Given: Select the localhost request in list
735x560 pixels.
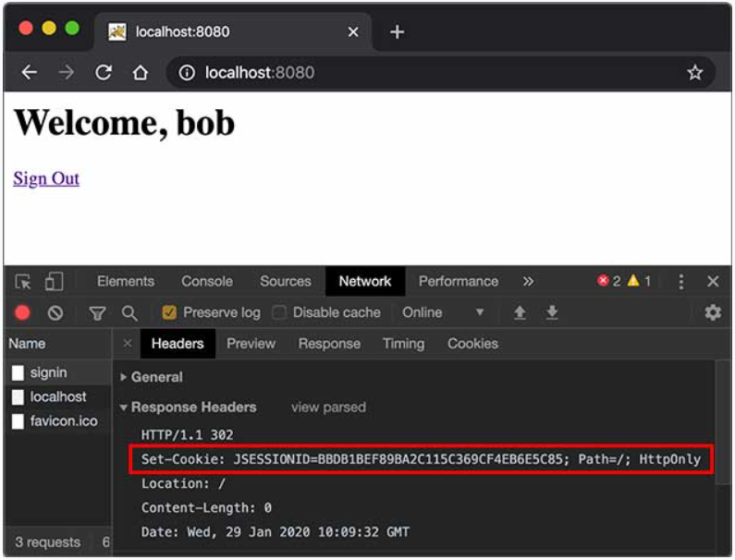Looking at the screenshot, I should (57, 397).
